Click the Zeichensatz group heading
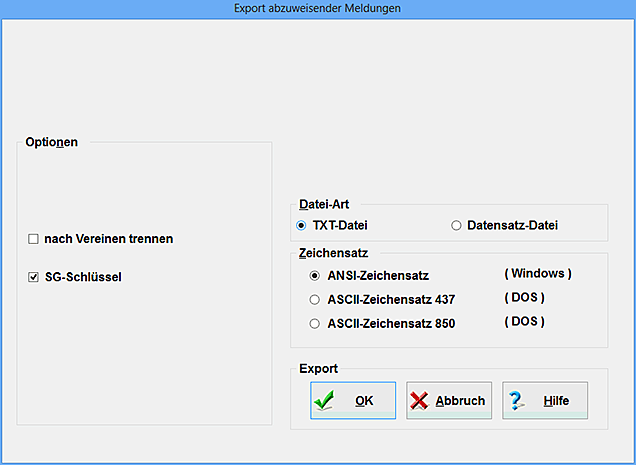Viewport: 636px width, 465px height. pyautogui.click(x=327, y=254)
